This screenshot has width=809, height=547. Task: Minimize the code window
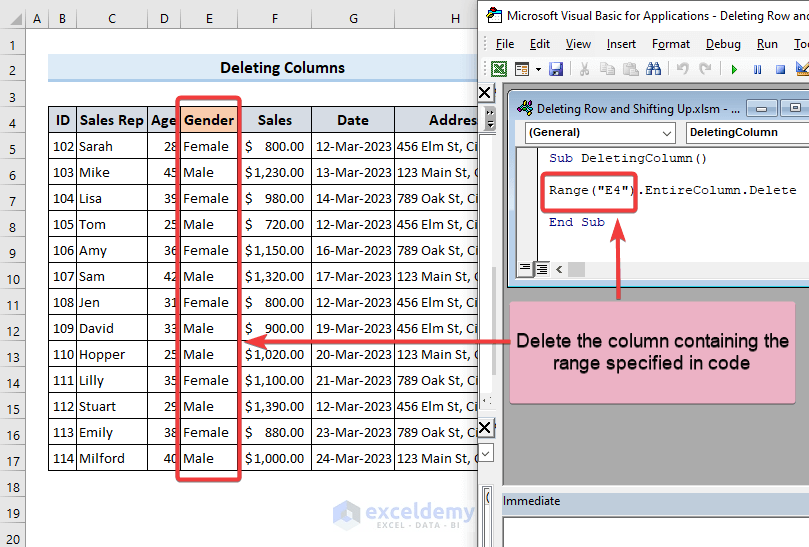761,108
